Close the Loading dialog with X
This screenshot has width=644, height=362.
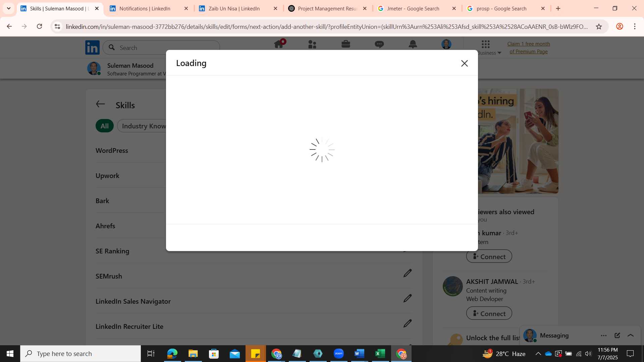click(x=464, y=63)
